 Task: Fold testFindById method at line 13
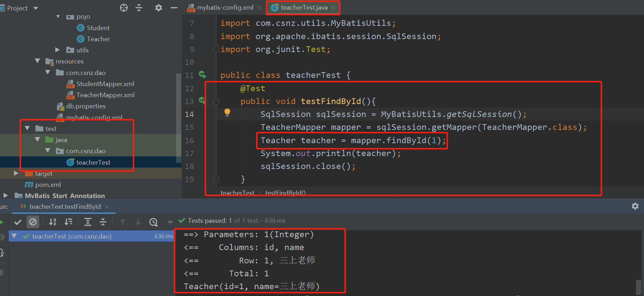coord(216,102)
